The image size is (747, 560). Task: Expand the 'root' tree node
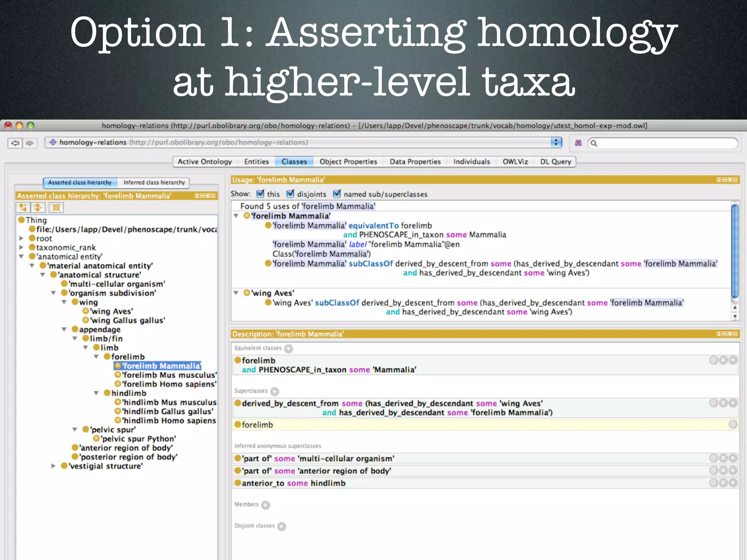tap(21, 238)
